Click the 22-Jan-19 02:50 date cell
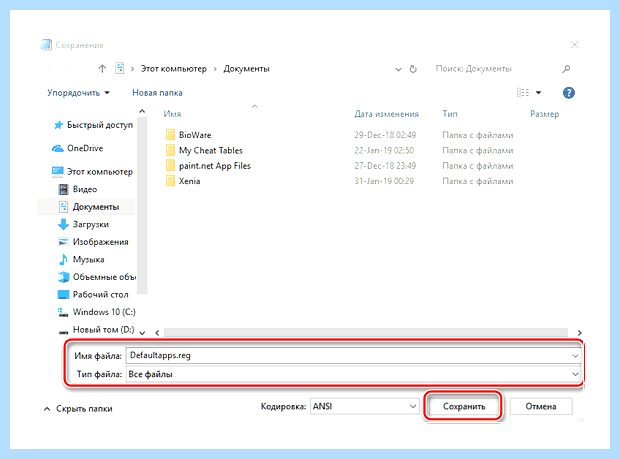This screenshot has height=459, width=620. coord(384,150)
